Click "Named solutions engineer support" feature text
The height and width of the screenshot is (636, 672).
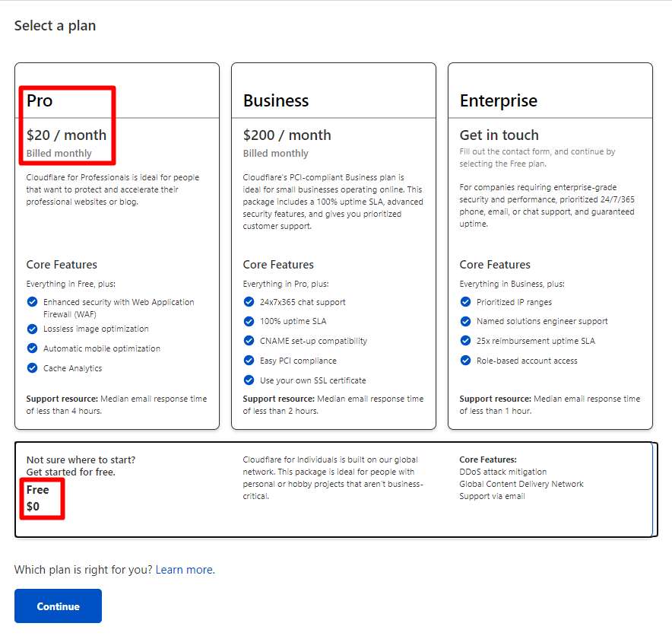tap(542, 321)
